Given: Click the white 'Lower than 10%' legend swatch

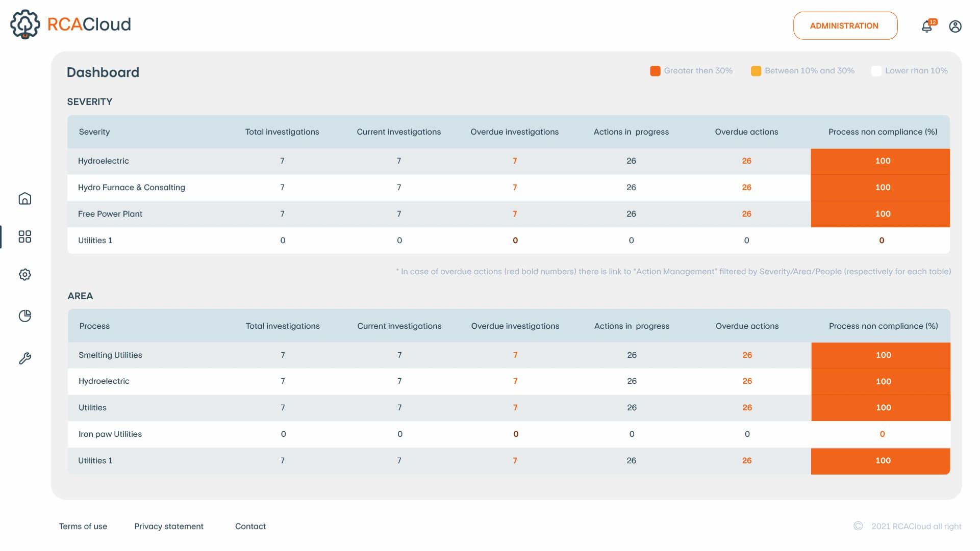Looking at the screenshot, I should point(876,71).
